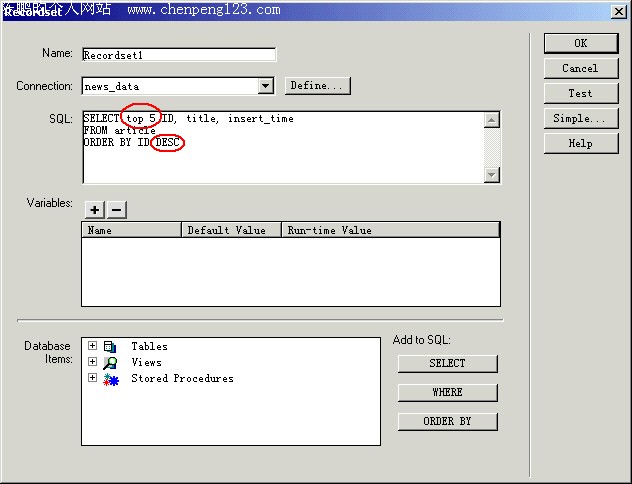This screenshot has height=484, width=632.
Task: Switch to Simple mode
Action: (580, 118)
